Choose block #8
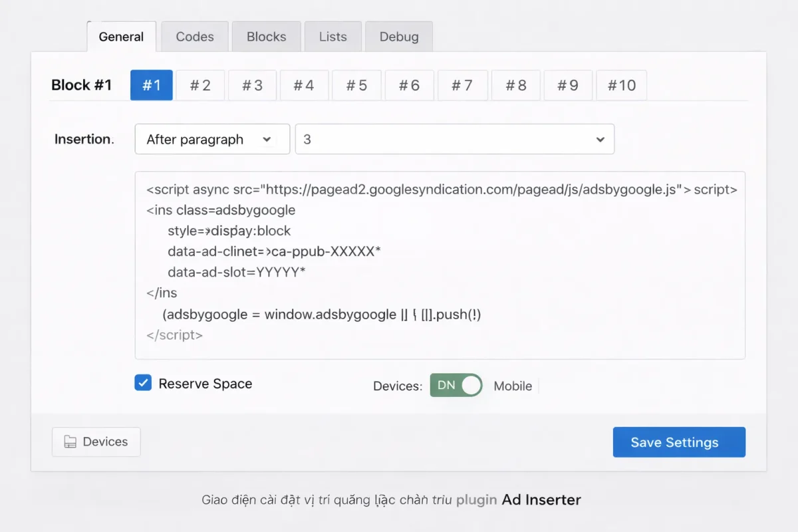The width and height of the screenshot is (798, 532). [515, 85]
